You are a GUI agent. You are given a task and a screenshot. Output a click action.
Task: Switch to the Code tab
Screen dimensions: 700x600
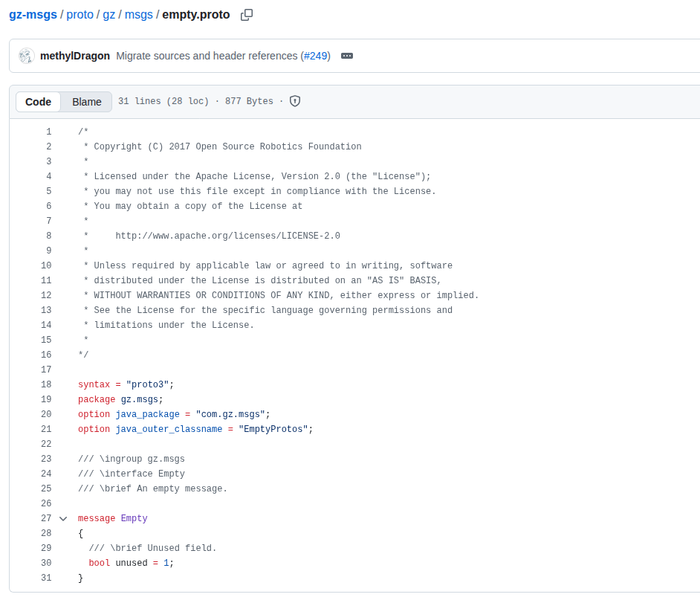coord(39,102)
